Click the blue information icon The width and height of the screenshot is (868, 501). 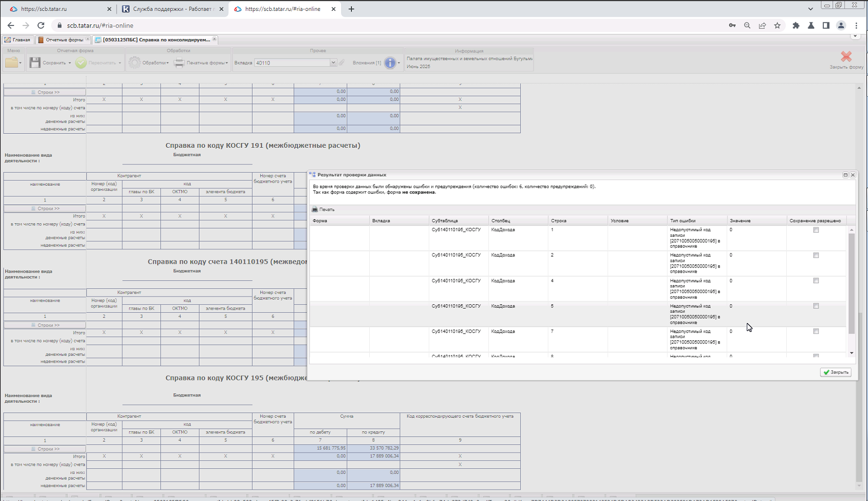coord(390,62)
